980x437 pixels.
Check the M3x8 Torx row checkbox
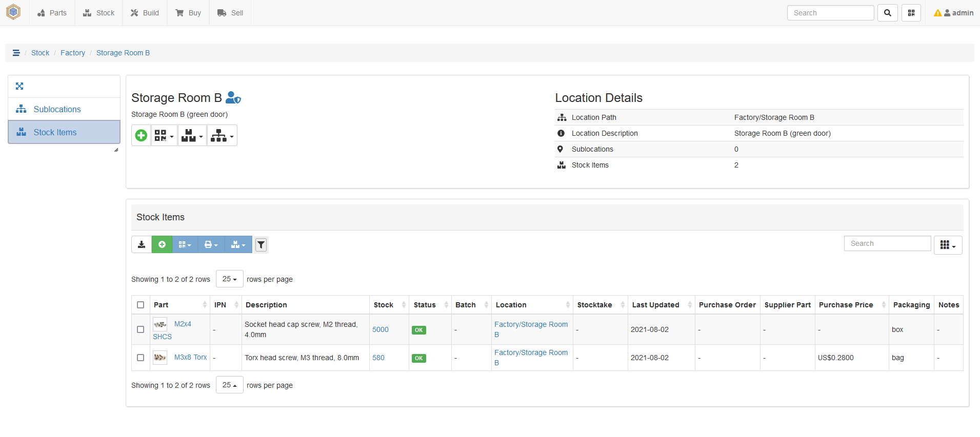tap(141, 358)
